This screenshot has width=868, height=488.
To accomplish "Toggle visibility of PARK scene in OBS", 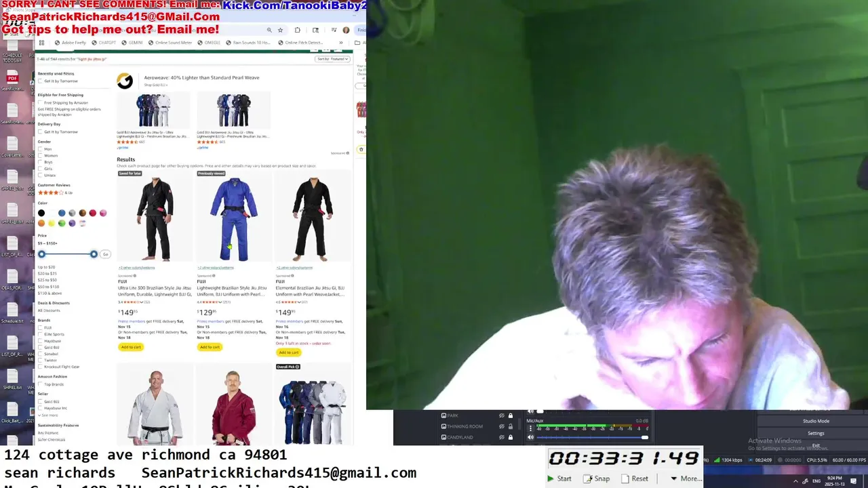I will 502,415.
